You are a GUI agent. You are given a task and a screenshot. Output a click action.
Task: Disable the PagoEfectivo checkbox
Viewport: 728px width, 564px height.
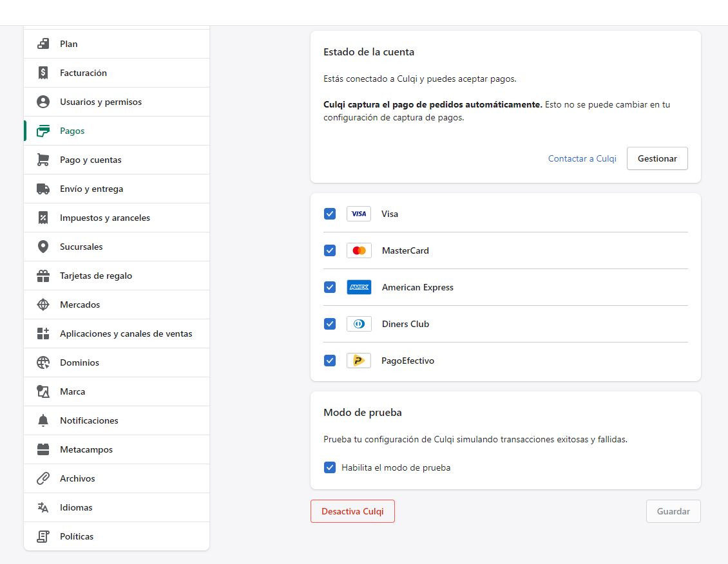click(330, 361)
